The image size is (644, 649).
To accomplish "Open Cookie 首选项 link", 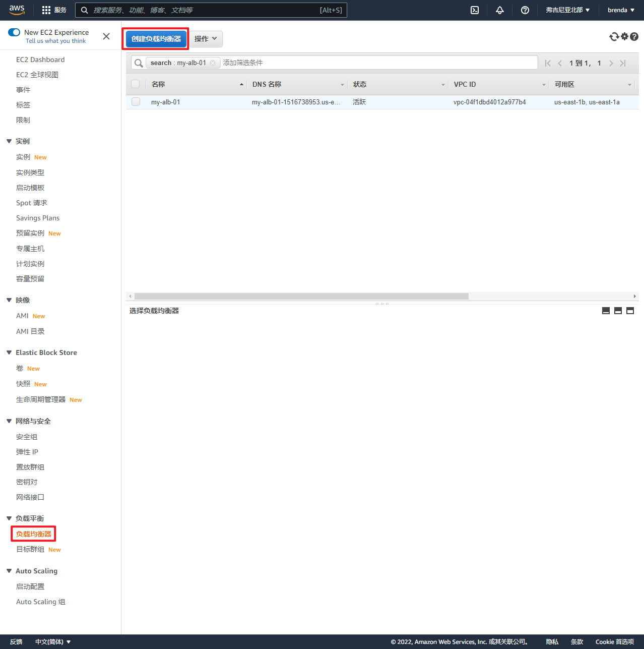I will [x=615, y=642].
